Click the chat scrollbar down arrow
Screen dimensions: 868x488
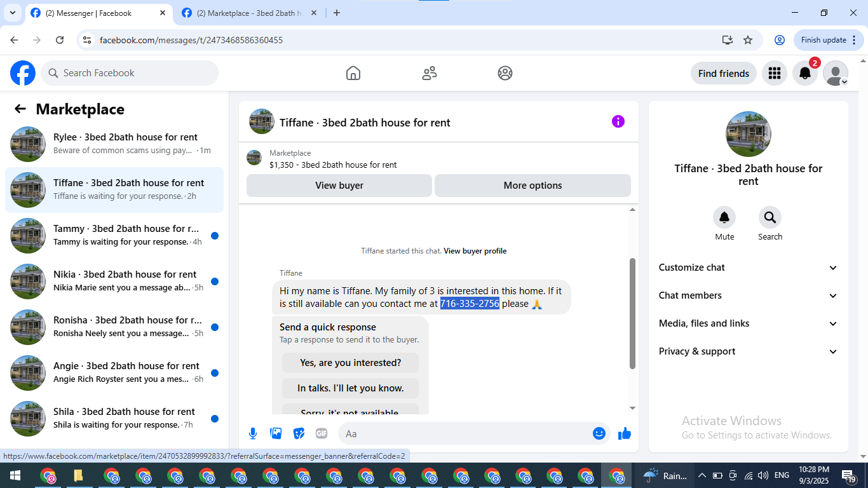(632, 408)
